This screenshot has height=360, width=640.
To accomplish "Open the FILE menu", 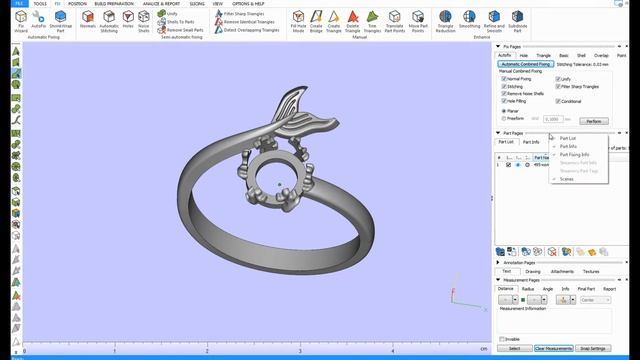I will point(20,3).
